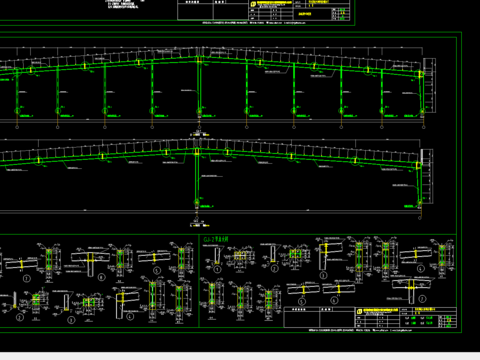Image resolution: width=480 pixels, height=360 pixels.
Task: Select detail marker 7 in GJ-2 section
Action: tap(422, 298)
